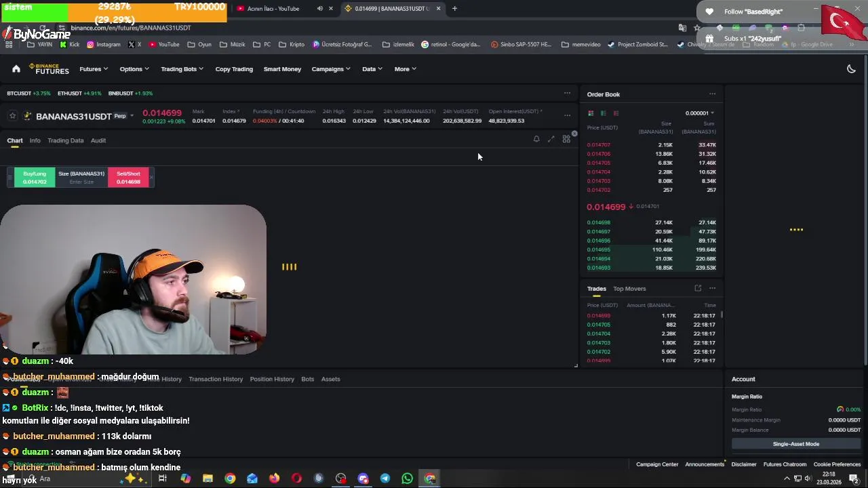Expand the Data dropdown
Screen dimensions: 868x488
click(372, 68)
